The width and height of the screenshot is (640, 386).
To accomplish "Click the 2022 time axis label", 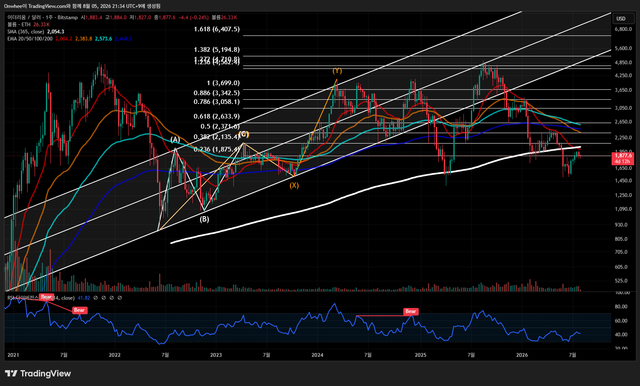I will tap(115, 355).
